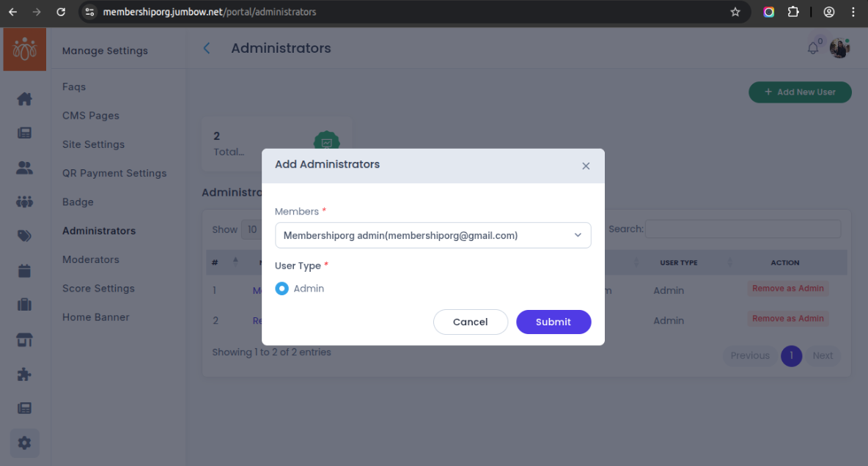Submit the Add Administrators form
This screenshot has height=466, width=868.
553,322
